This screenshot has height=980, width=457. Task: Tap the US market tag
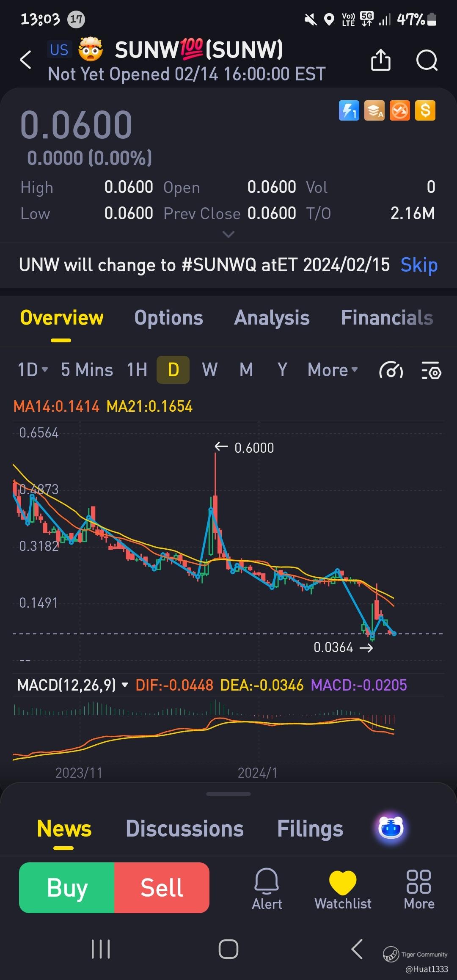point(59,50)
